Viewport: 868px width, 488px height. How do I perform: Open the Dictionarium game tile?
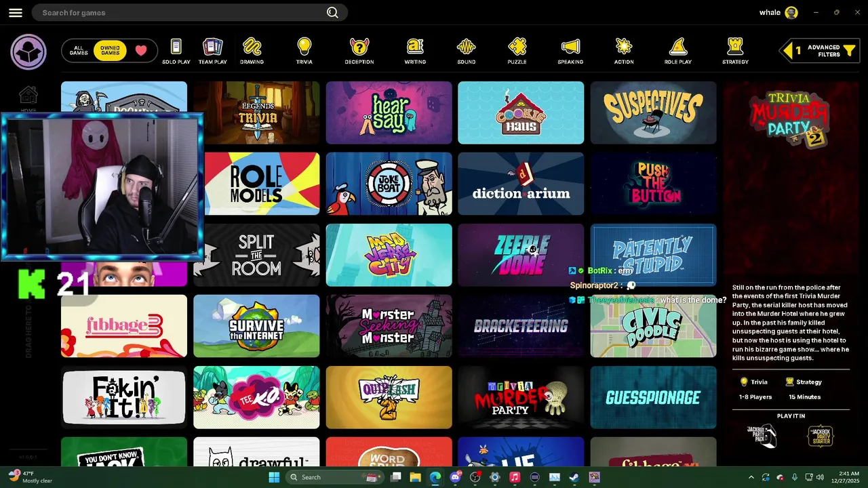[x=521, y=184]
